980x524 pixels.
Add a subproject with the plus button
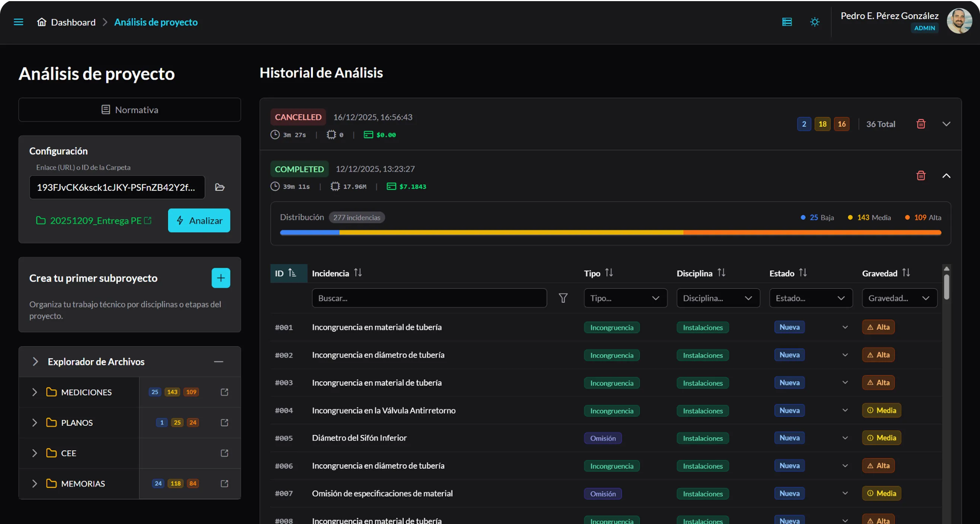(221, 278)
